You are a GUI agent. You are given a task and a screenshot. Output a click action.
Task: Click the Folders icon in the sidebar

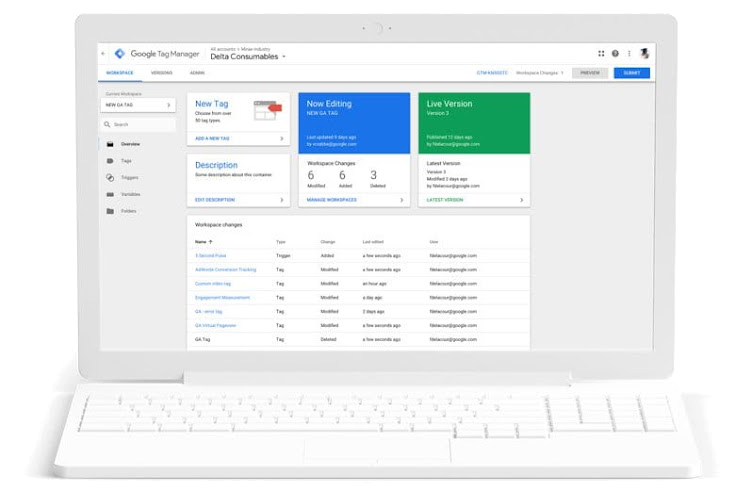coord(110,211)
